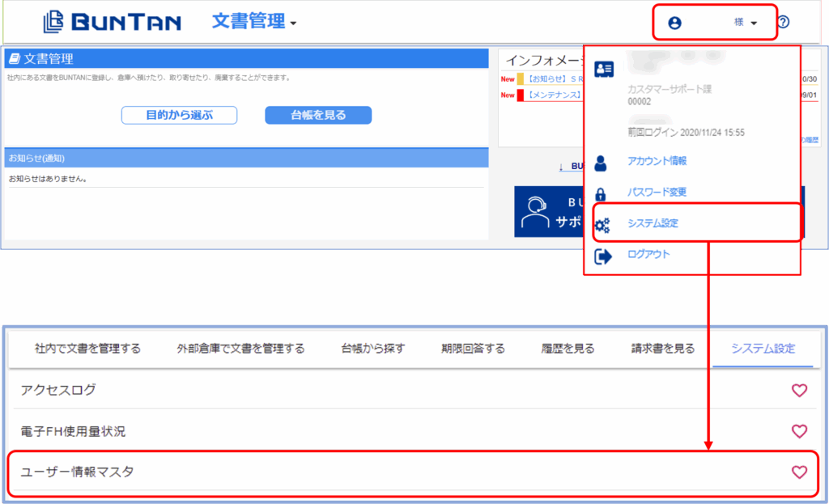Expand the 文書管理 header dropdown

pyautogui.click(x=254, y=22)
